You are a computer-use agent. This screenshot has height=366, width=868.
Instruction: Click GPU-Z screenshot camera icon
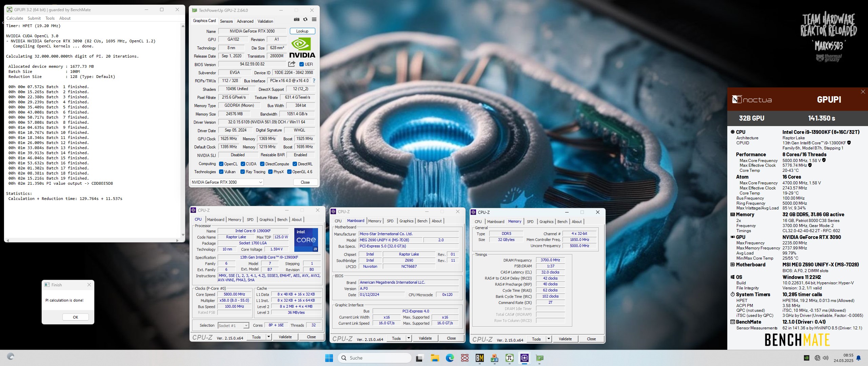click(296, 20)
